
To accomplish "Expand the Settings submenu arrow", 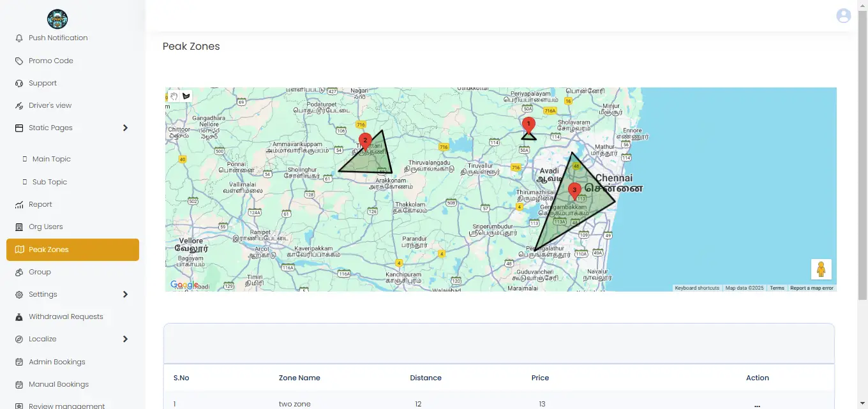I will [x=125, y=295].
